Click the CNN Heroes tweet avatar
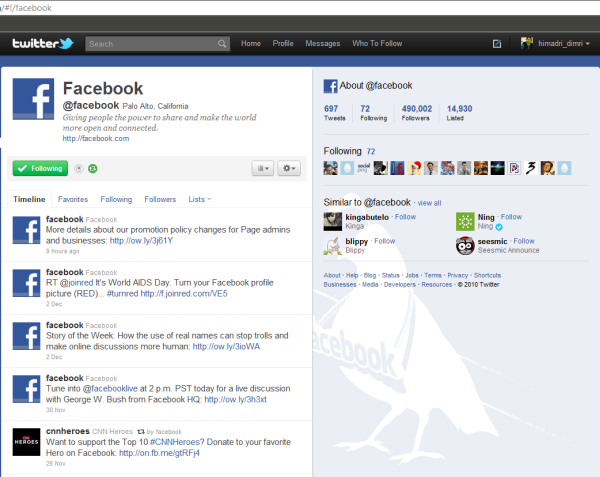Viewport: 600px width, 477px height. click(x=26, y=442)
